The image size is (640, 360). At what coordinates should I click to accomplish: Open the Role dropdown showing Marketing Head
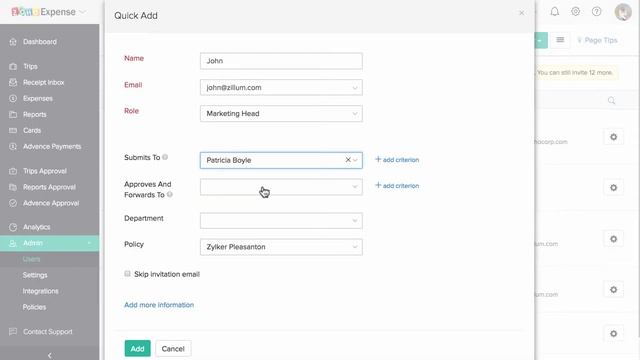coord(281,114)
